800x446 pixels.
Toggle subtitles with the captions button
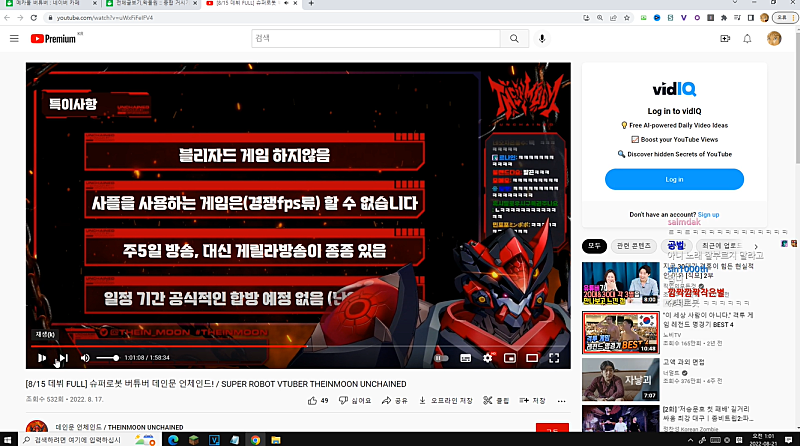(465, 358)
